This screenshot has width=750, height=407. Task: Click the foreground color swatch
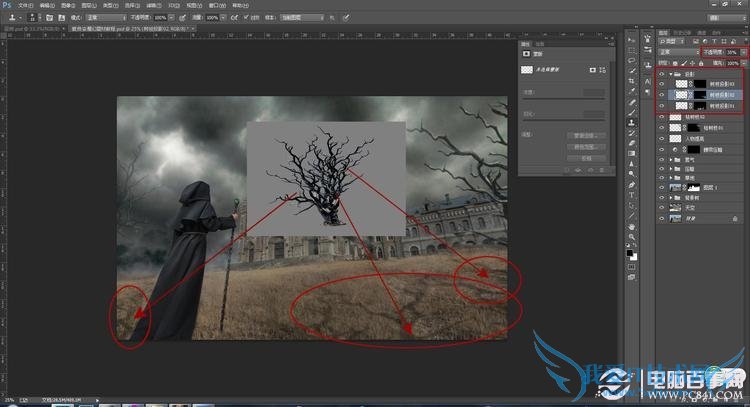(631, 253)
